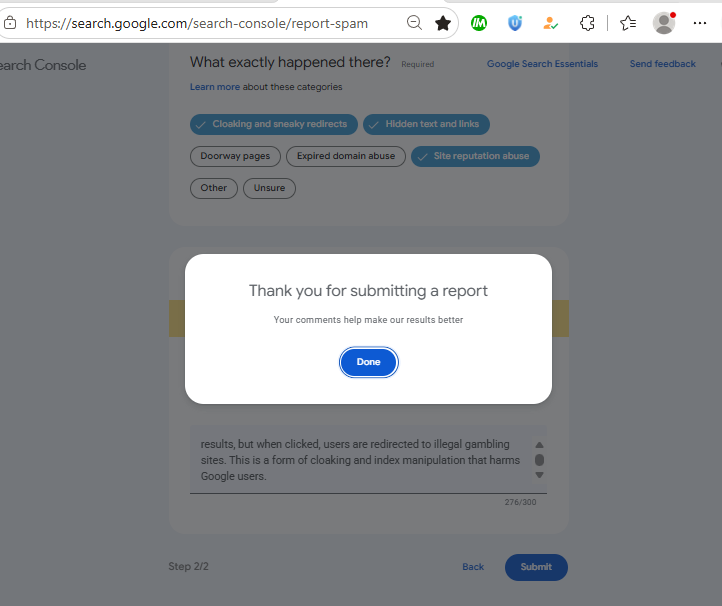Click the orange person checkmark extension icon
This screenshot has height=606, width=722.
click(550, 23)
